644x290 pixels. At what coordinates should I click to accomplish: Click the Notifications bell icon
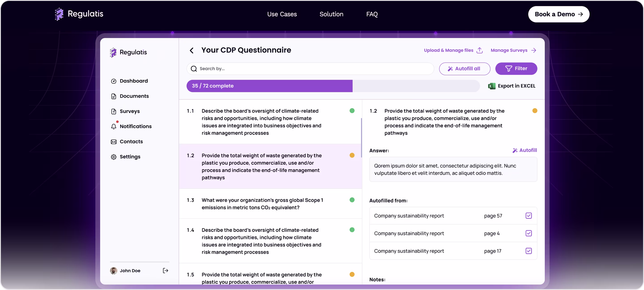click(114, 126)
